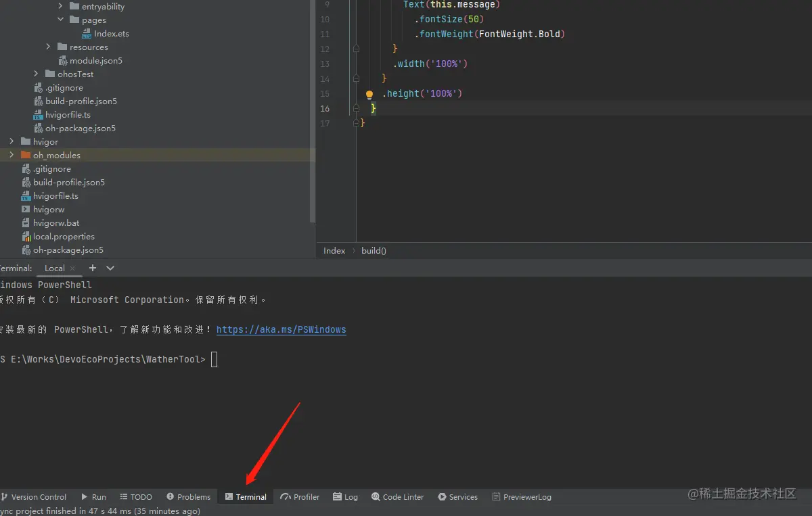The image size is (812, 516).
Task: Click the Index breadcrumb
Action: (x=334, y=251)
